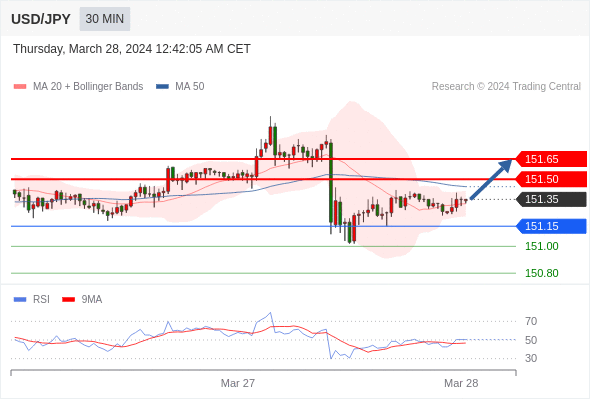Click the 30 MIN timeframe button

(x=105, y=19)
